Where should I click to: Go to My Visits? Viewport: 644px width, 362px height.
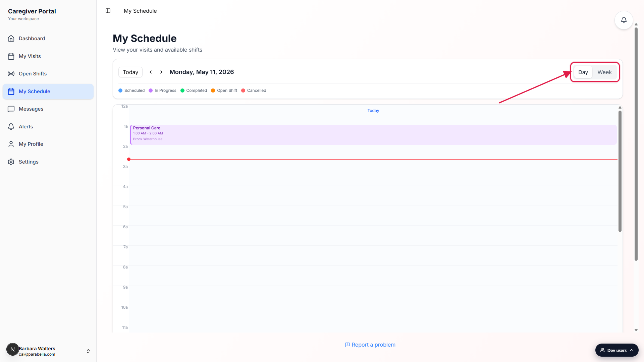click(48, 56)
